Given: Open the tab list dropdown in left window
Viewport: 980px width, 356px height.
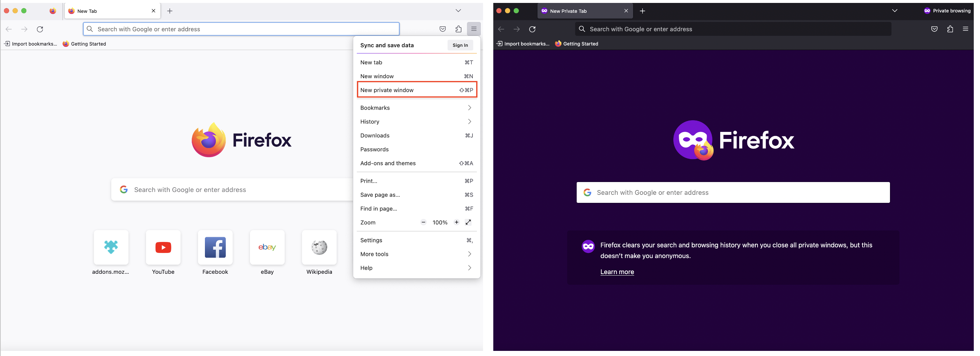Looking at the screenshot, I should point(458,11).
